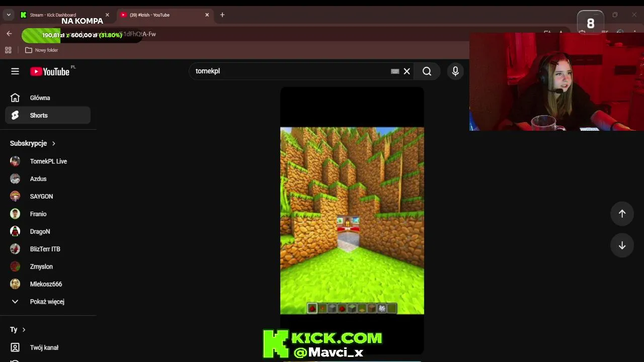Click TomekPL Live avatar icon
The height and width of the screenshot is (362, 644).
[15, 161]
